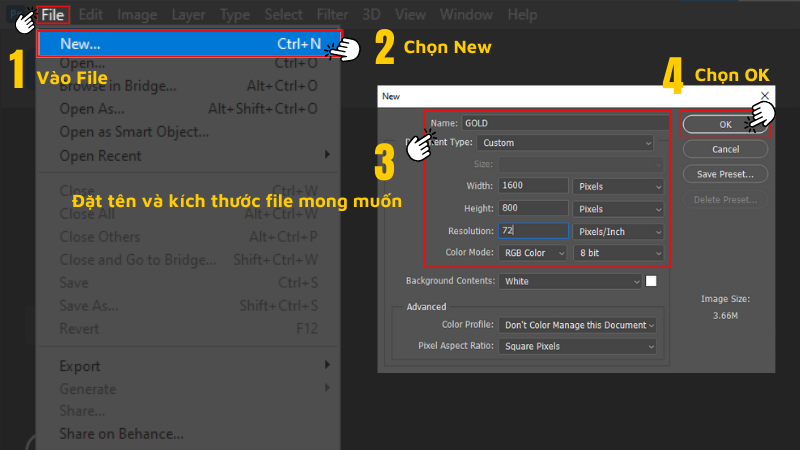This screenshot has height=450, width=800.
Task: Click Cancel in the New dialog
Action: coord(725,149)
